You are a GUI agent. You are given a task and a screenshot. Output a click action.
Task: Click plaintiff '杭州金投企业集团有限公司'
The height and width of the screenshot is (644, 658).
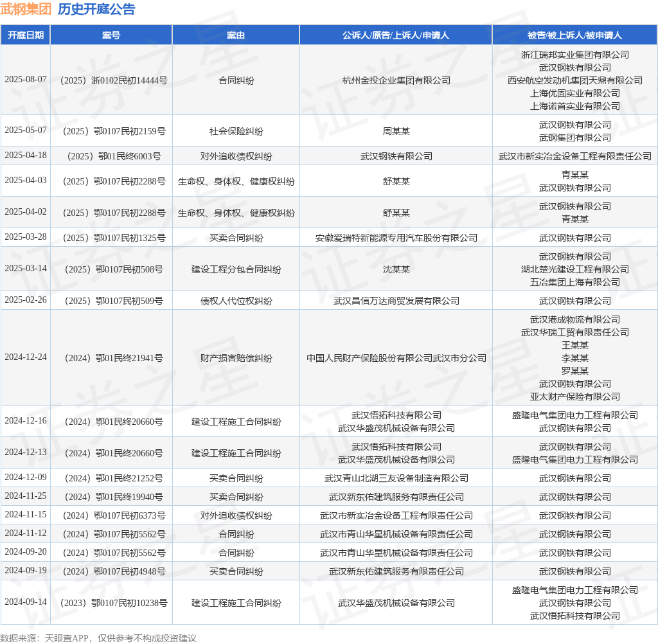click(x=396, y=80)
